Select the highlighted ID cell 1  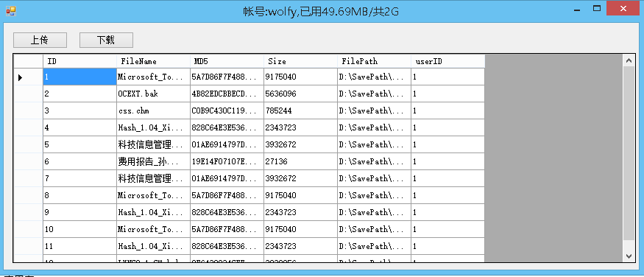point(79,77)
